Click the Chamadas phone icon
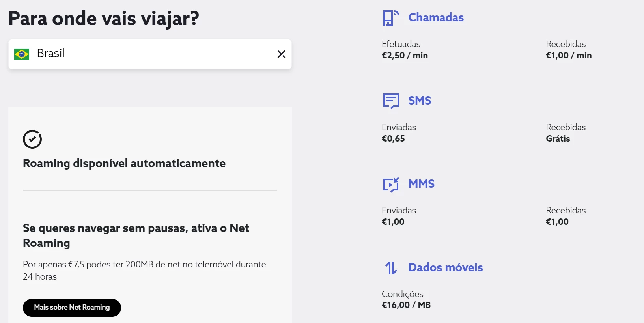The height and width of the screenshot is (323, 644). pyautogui.click(x=390, y=18)
